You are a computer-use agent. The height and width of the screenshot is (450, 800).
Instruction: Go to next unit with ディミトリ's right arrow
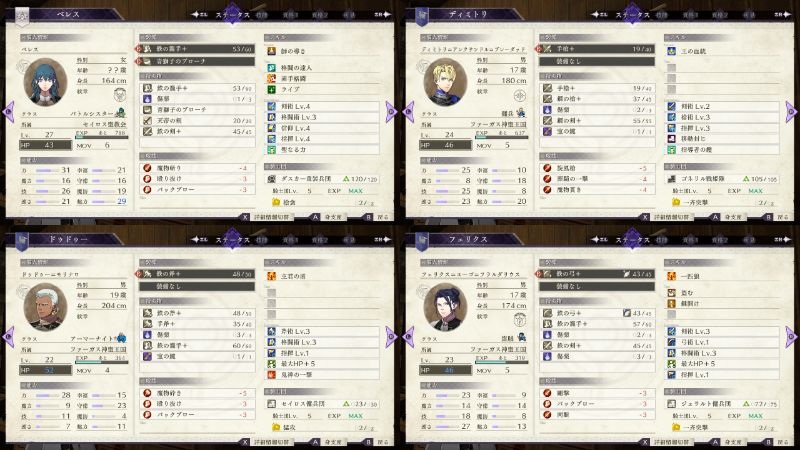tap(790, 112)
